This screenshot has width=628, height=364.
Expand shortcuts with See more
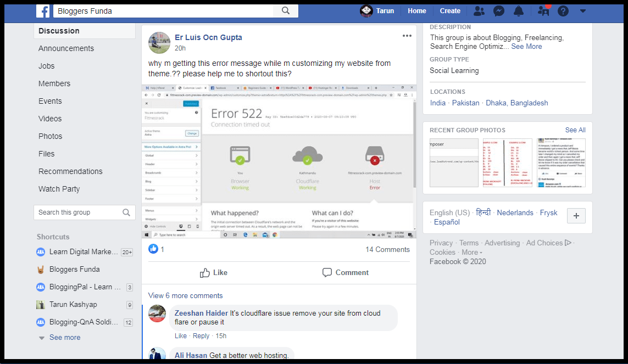click(64, 337)
